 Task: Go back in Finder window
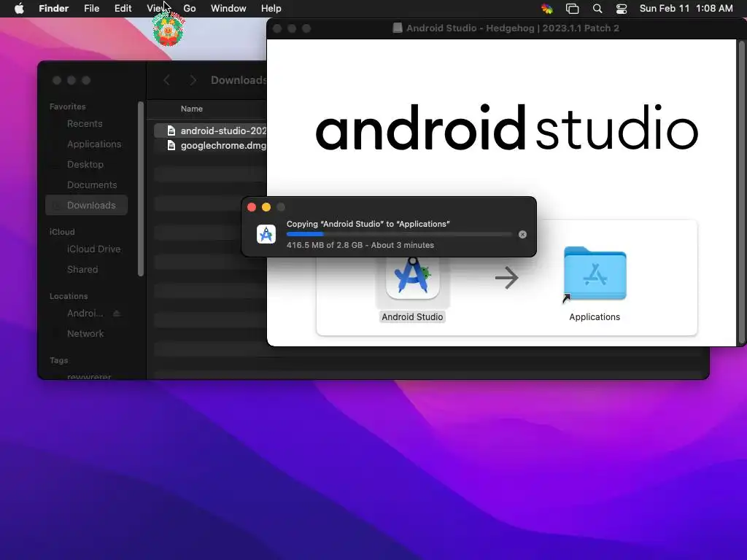coord(167,80)
